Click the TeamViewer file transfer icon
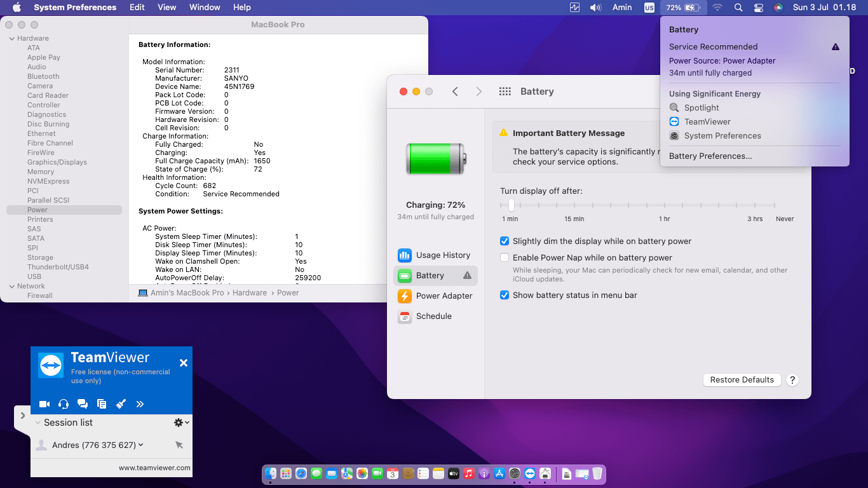 coord(102,403)
